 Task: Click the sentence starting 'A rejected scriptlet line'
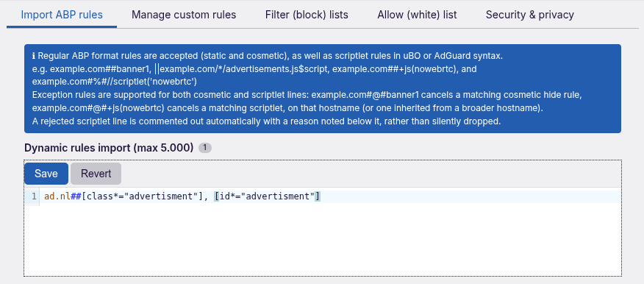click(x=267, y=121)
